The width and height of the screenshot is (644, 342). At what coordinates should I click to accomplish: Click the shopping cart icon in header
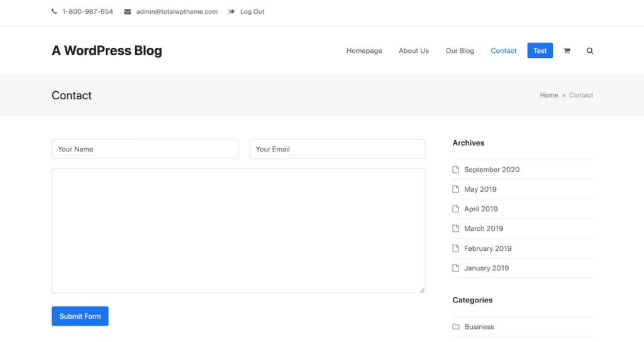pos(567,51)
